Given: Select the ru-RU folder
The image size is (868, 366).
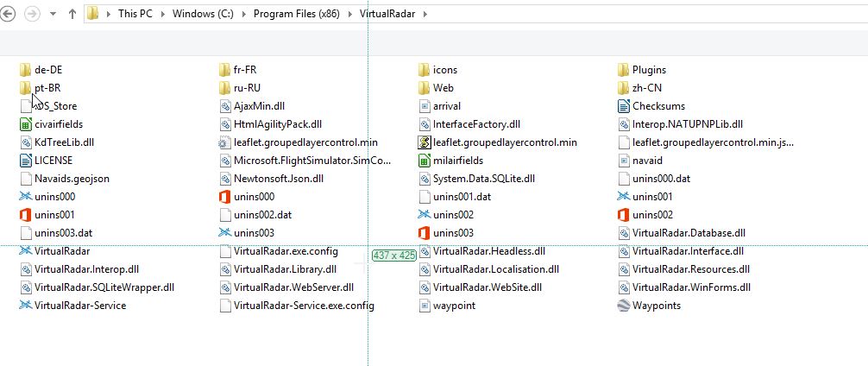Looking at the screenshot, I should 239,87.
